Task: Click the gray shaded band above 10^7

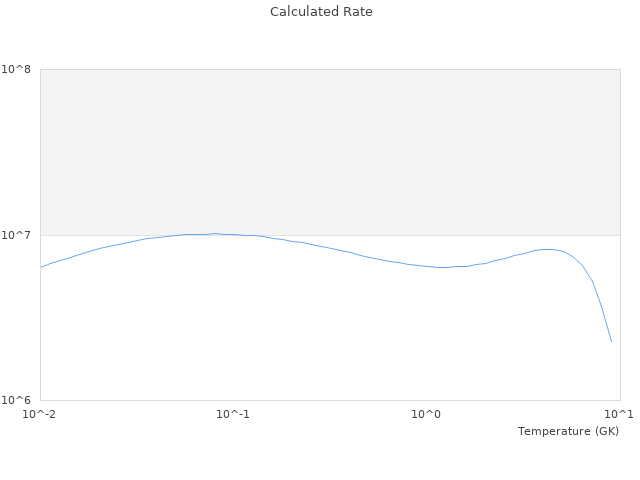Action: click(x=330, y=150)
